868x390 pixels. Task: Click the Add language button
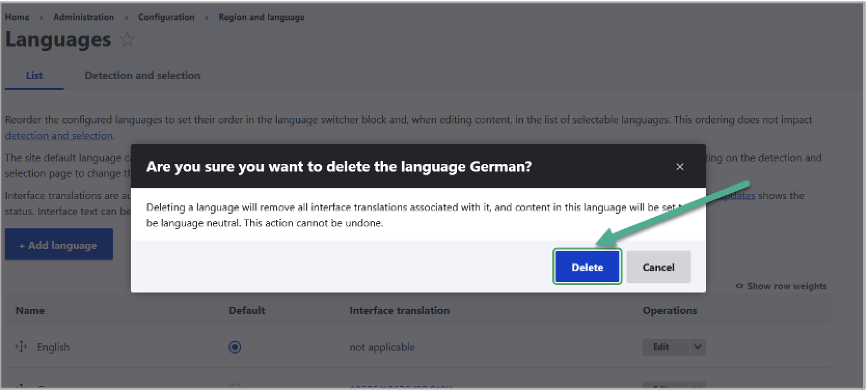[59, 244]
